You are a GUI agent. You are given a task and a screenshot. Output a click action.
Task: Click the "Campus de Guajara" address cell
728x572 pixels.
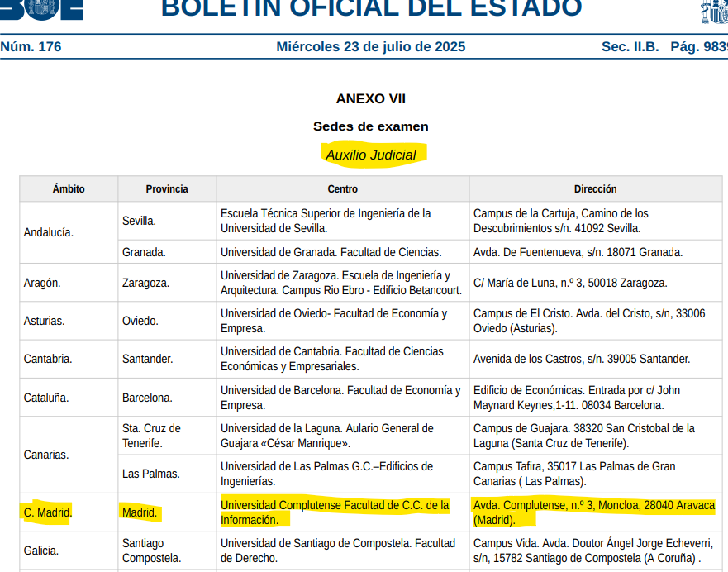point(596,436)
